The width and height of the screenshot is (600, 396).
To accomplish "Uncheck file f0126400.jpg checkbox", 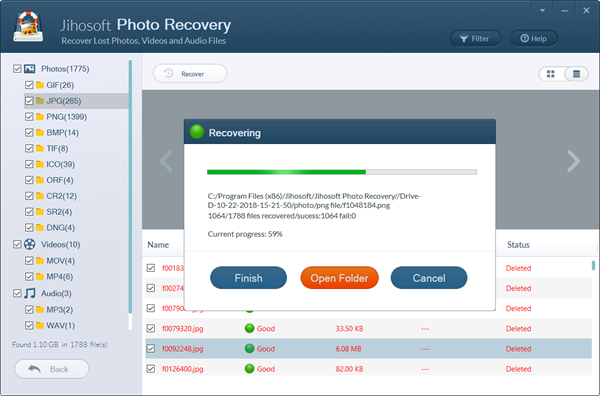I will [x=151, y=369].
